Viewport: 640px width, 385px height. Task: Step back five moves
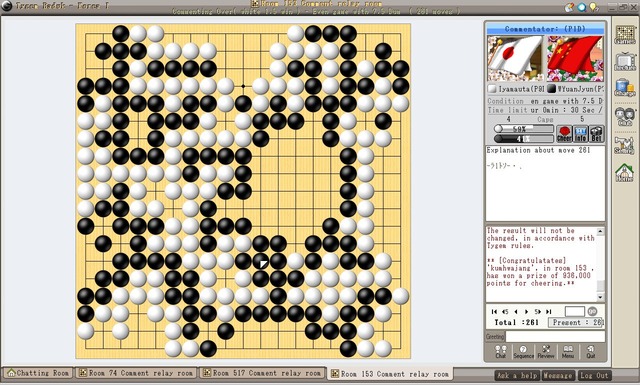click(505, 312)
